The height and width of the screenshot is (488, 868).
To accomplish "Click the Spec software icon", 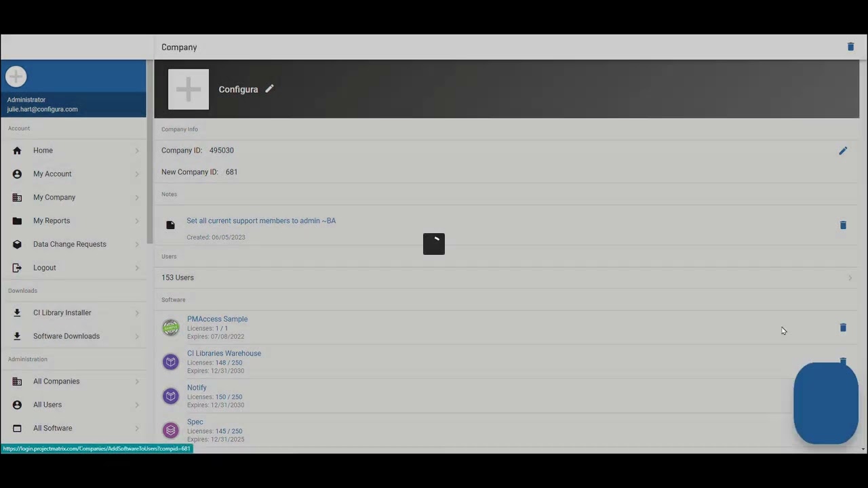I will pyautogui.click(x=171, y=430).
